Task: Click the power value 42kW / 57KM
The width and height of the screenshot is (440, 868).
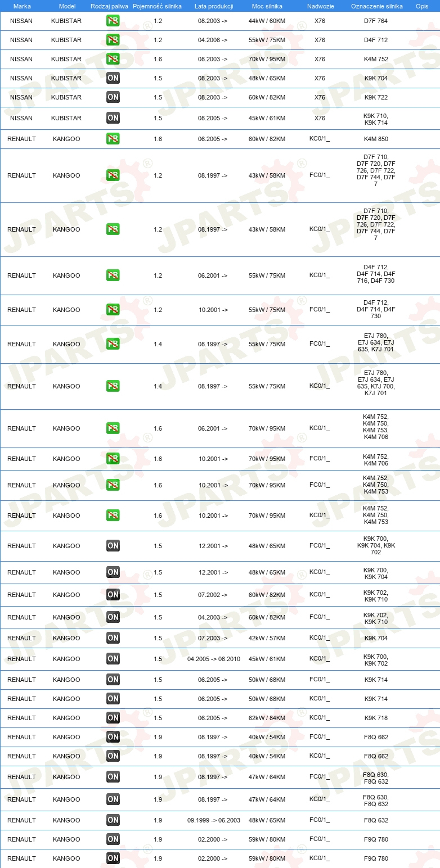Action: click(x=267, y=638)
